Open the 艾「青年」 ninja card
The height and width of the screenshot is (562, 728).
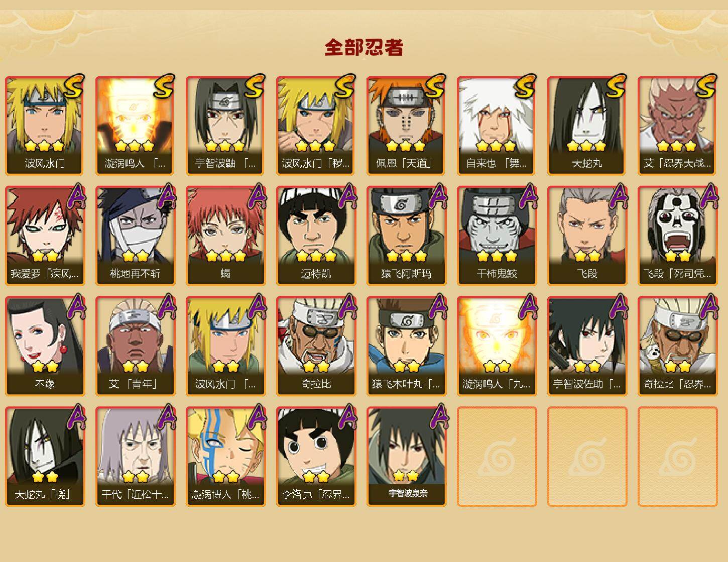[x=135, y=346]
